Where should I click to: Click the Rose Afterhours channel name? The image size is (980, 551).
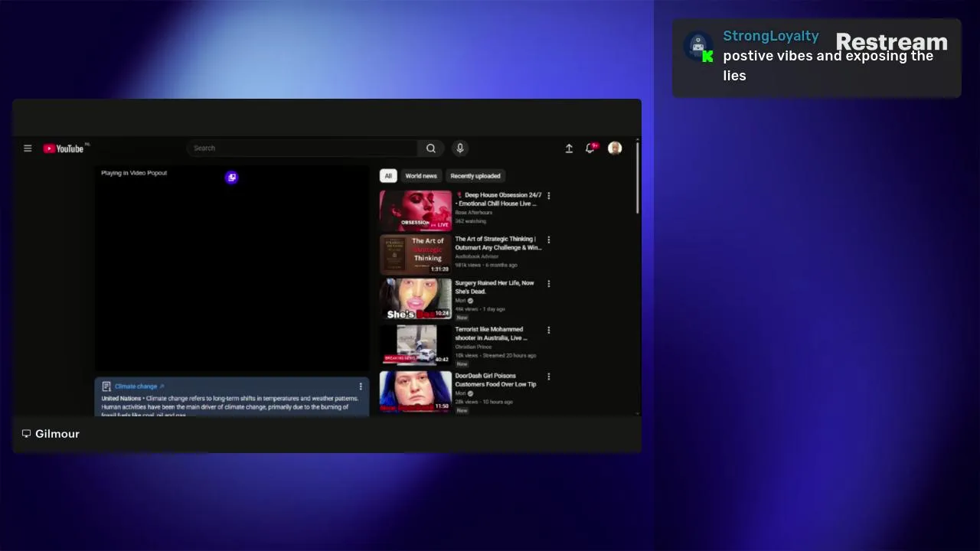point(474,213)
